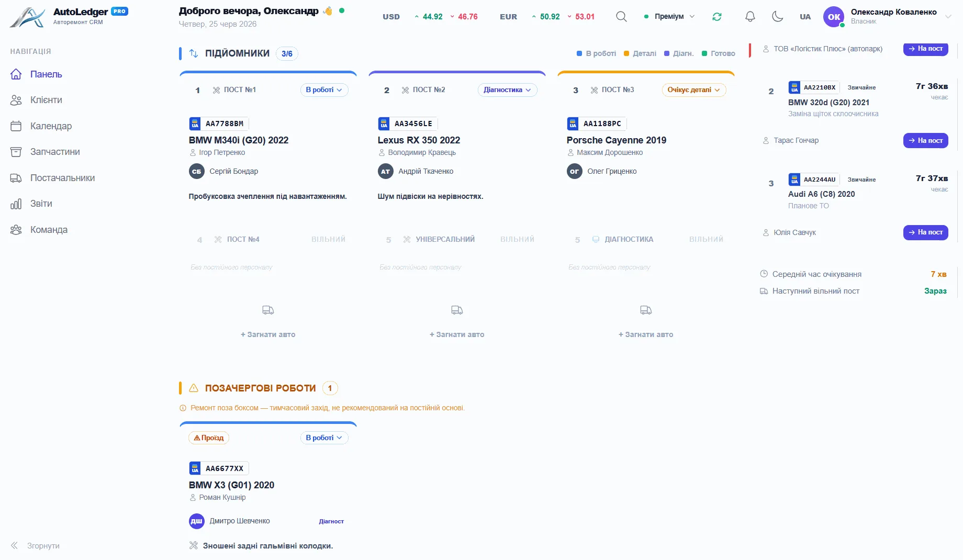Open the search magnifier icon
Viewport: 963px width, 560px height.
(x=621, y=17)
